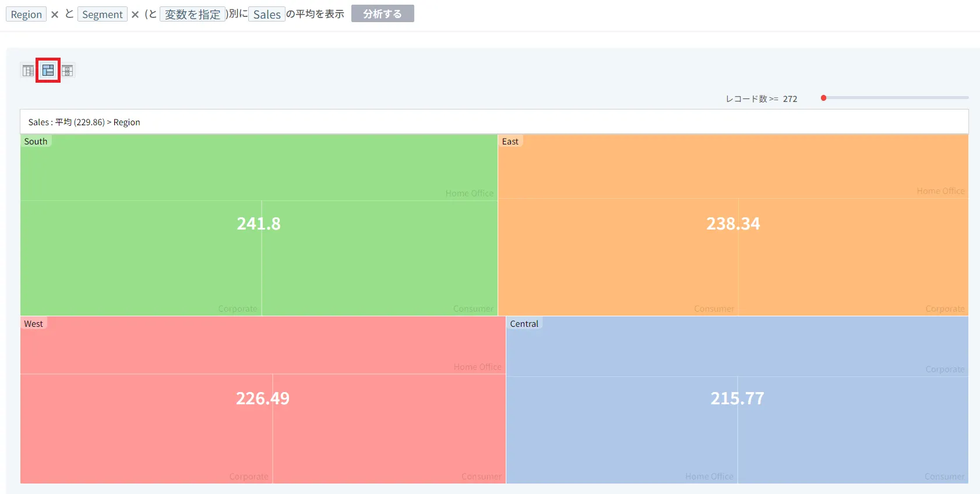Click the 分析する button
Image resolution: width=980 pixels, height=494 pixels.
tap(383, 13)
